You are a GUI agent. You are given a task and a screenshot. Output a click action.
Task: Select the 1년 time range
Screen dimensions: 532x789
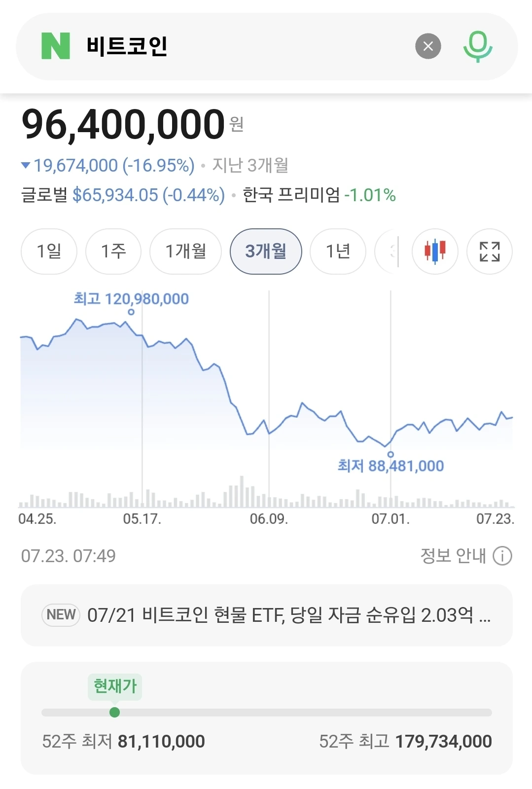click(x=338, y=251)
